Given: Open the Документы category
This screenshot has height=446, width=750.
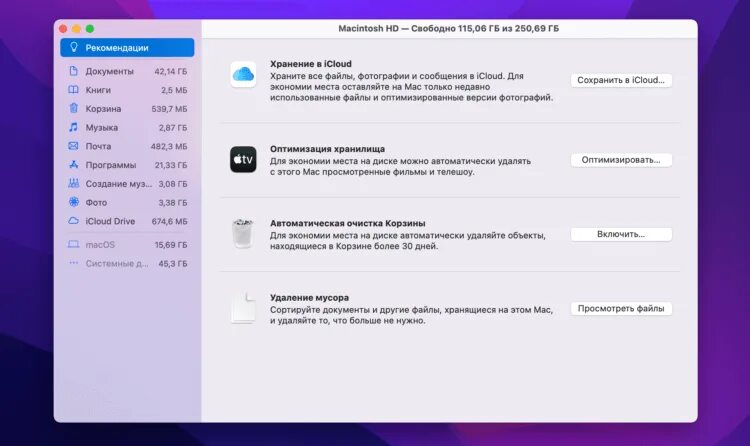Looking at the screenshot, I should point(127,71).
